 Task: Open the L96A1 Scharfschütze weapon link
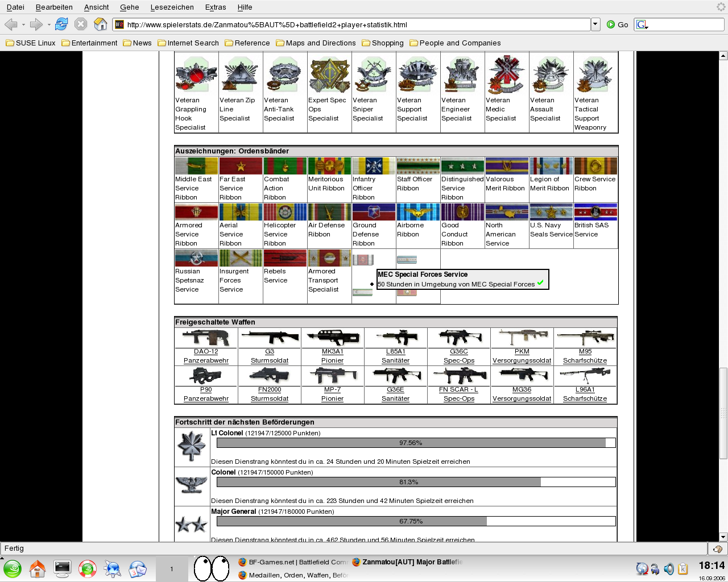(x=585, y=394)
